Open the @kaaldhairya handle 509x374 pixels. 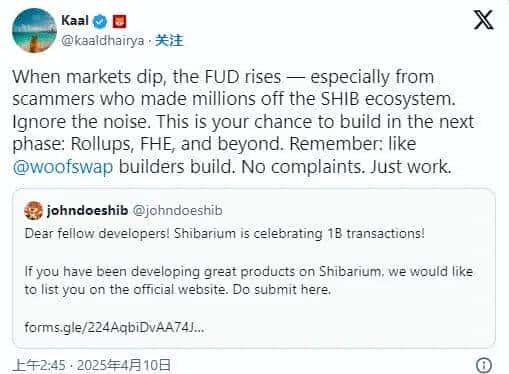click(103, 41)
